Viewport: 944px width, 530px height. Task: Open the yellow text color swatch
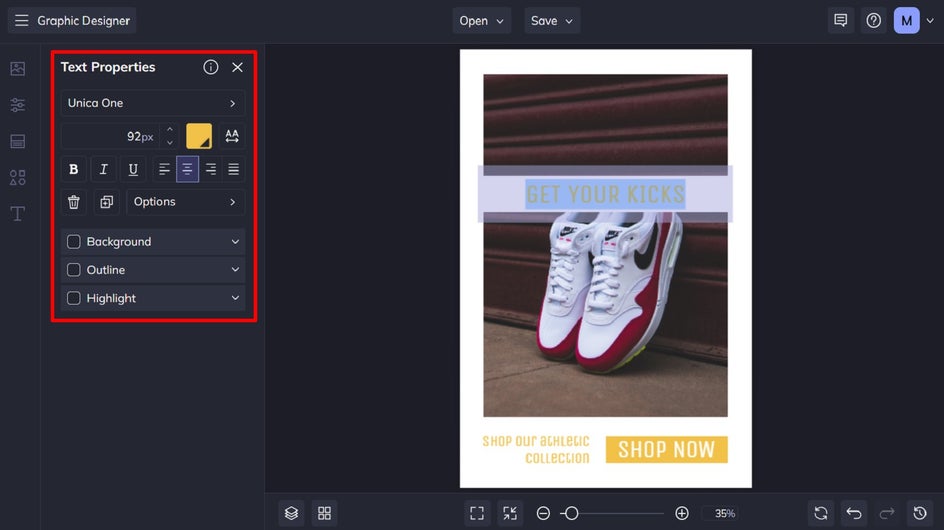click(x=199, y=136)
